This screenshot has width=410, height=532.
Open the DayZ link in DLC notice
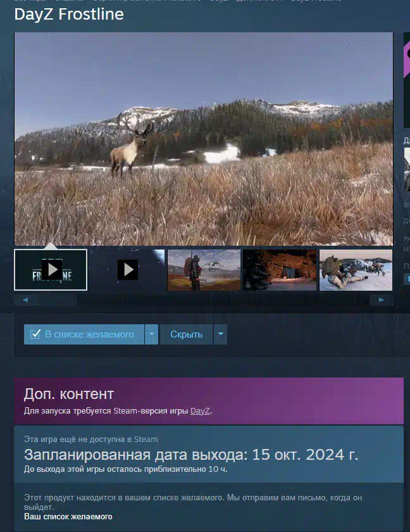pos(200,411)
